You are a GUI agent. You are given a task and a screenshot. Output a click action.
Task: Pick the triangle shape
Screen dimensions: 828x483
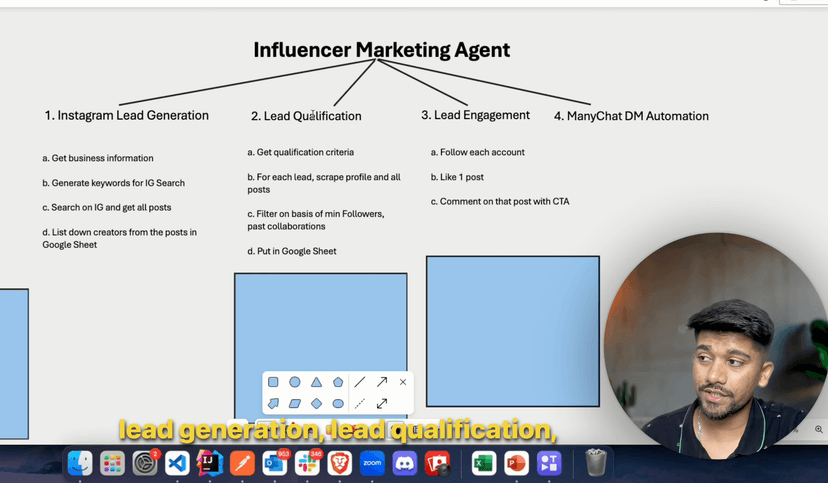(316, 382)
